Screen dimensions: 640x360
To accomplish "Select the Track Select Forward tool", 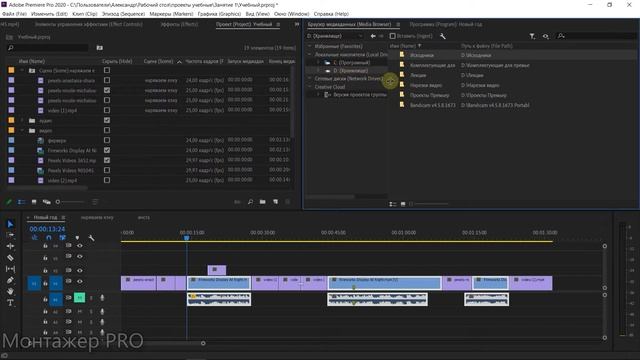I will click(x=10, y=235).
